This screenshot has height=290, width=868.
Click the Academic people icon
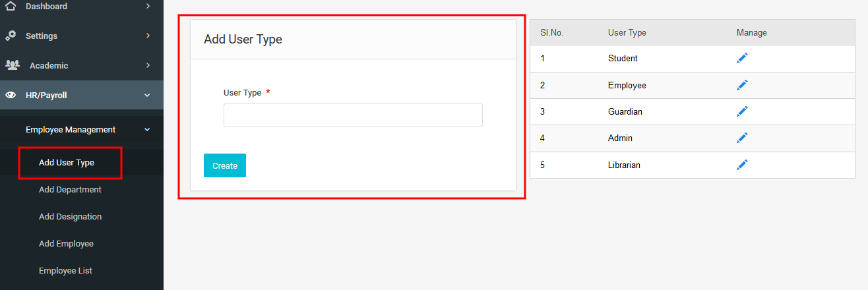click(13, 65)
